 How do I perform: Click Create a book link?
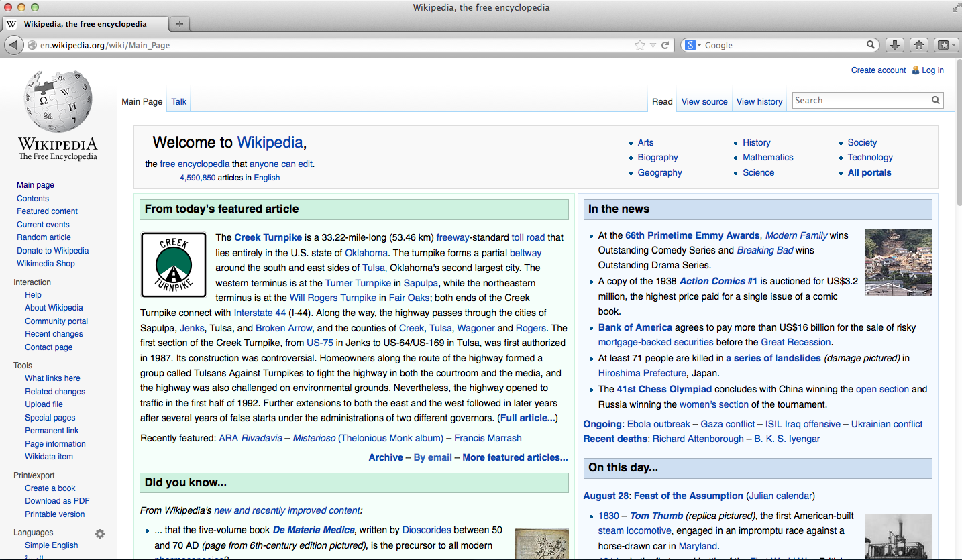[x=50, y=488]
